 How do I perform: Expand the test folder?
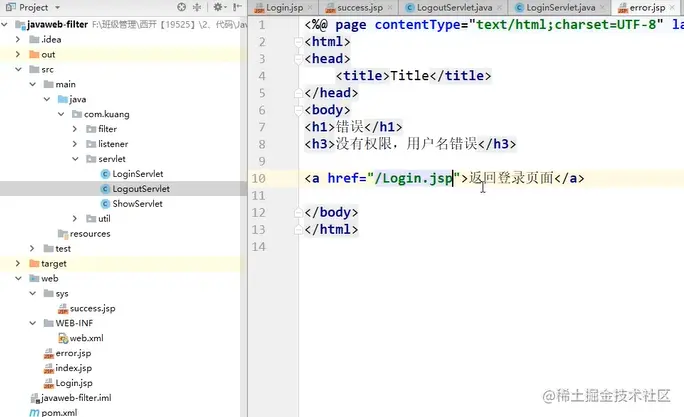pos(32,249)
